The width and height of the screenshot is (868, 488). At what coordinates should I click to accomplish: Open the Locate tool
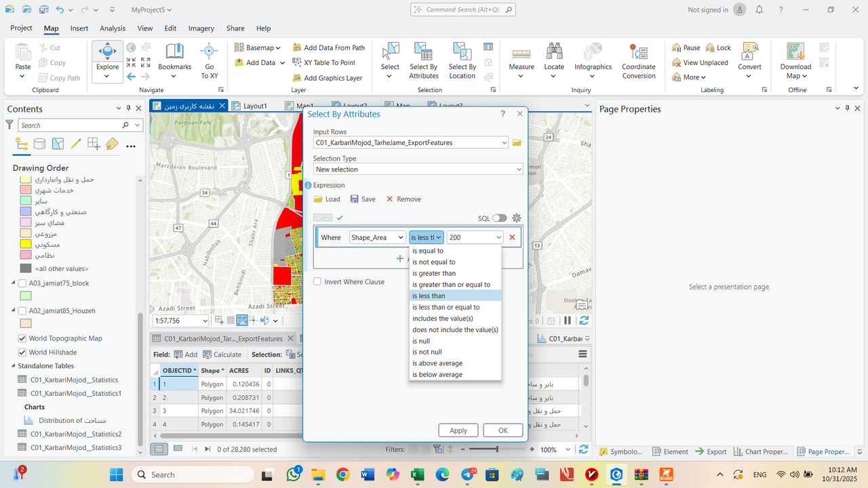pos(554,61)
